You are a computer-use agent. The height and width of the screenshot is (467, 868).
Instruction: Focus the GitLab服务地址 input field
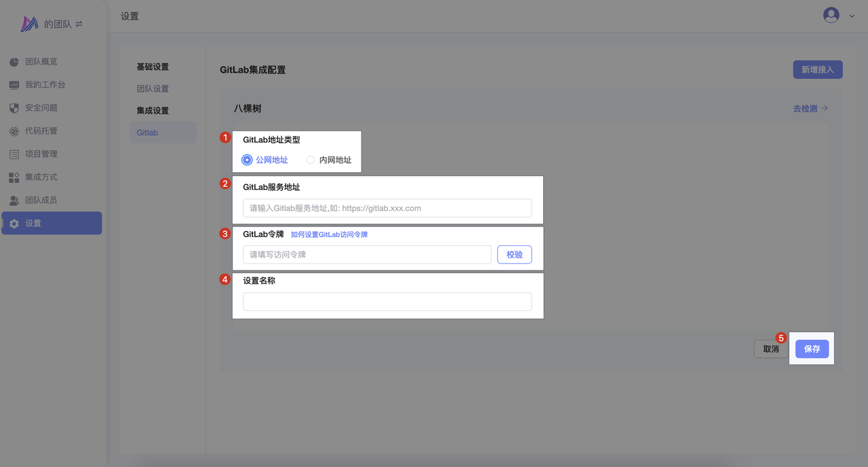click(387, 208)
